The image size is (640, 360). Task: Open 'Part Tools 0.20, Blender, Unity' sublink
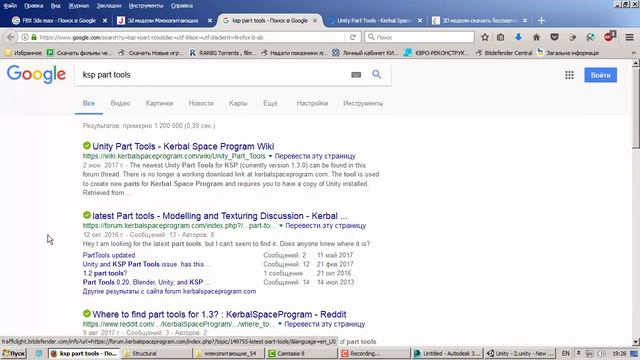(x=143, y=282)
